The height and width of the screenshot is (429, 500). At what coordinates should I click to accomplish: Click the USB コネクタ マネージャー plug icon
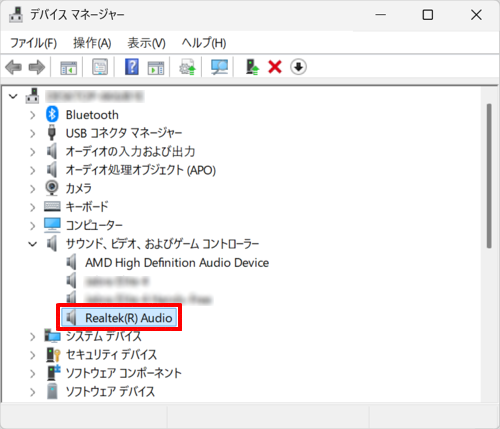point(52,133)
